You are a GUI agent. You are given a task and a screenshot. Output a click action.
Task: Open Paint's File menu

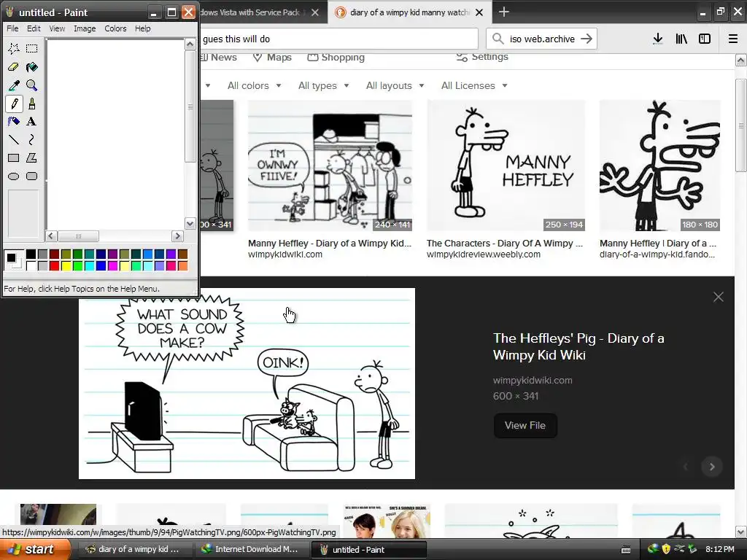[12, 28]
